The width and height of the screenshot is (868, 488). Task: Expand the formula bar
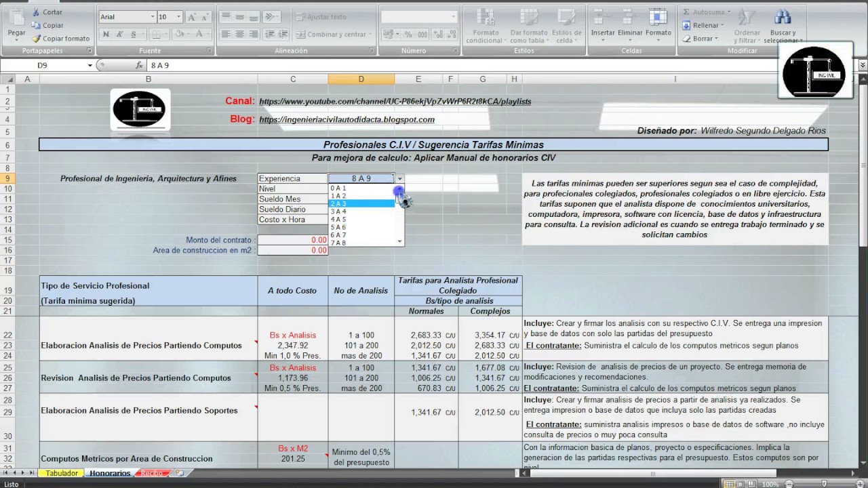click(x=863, y=65)
